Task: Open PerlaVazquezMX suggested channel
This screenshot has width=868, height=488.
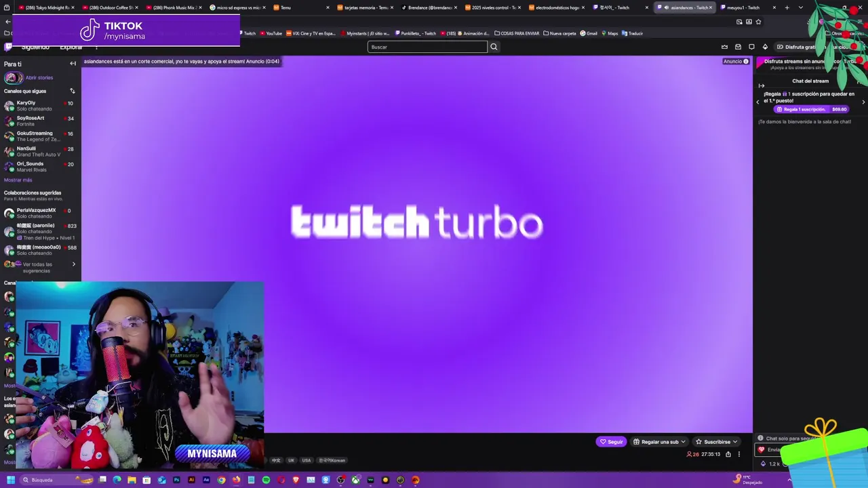Action: tap(40, 213)
